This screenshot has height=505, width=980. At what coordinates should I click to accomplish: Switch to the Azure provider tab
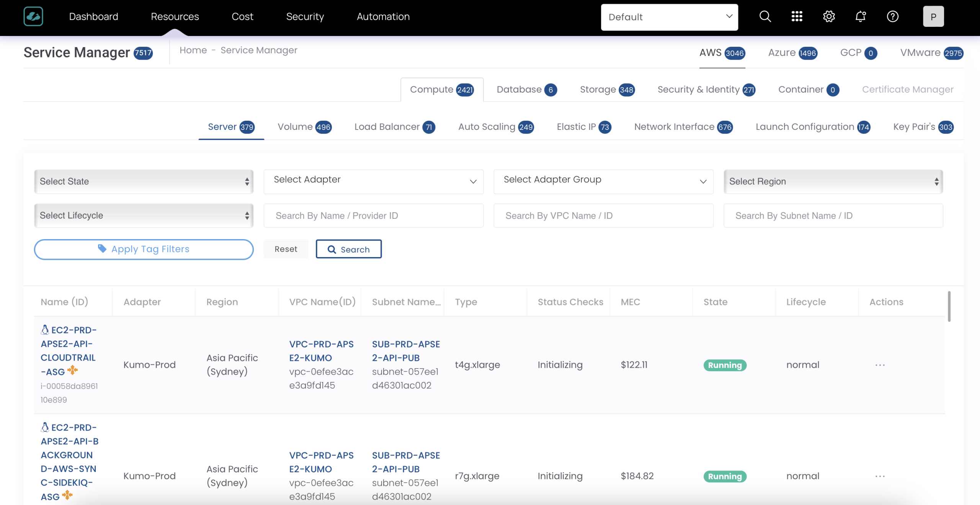click(x=792, y=53)
